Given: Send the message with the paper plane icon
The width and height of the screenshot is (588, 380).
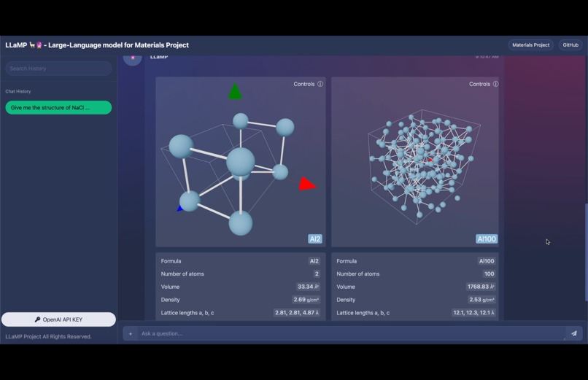Looking at the screenshot, I should pyautogui.click(x=573, y=333).
